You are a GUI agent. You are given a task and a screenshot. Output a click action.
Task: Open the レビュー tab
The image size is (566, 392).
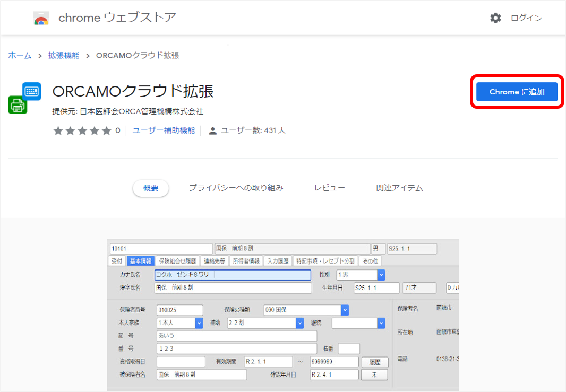click(330, 188)
